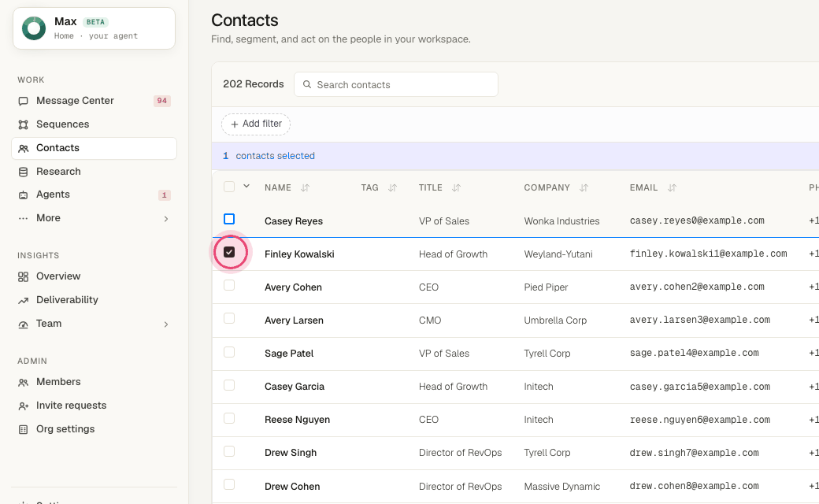Image resolution: width=819 pixels, height=504 pixels.
Task: Navigate to Deliverability insights
Action: pos(94,300)
